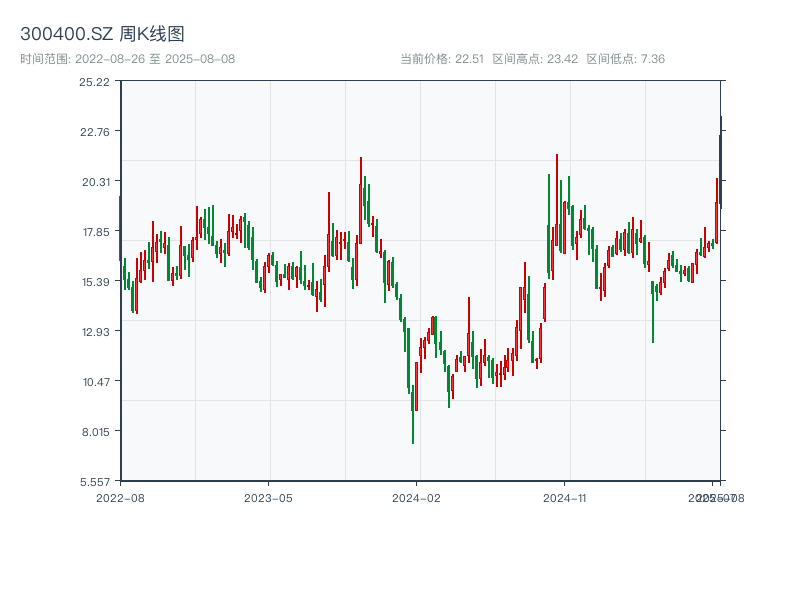Click the 300400.SZ 周K线图 chart title
Screen dimensions: 800x600
[102, 34]
